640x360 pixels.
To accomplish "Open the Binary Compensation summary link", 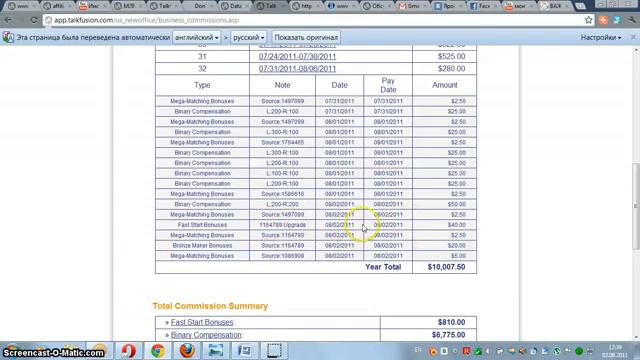I will pos(206,335).
